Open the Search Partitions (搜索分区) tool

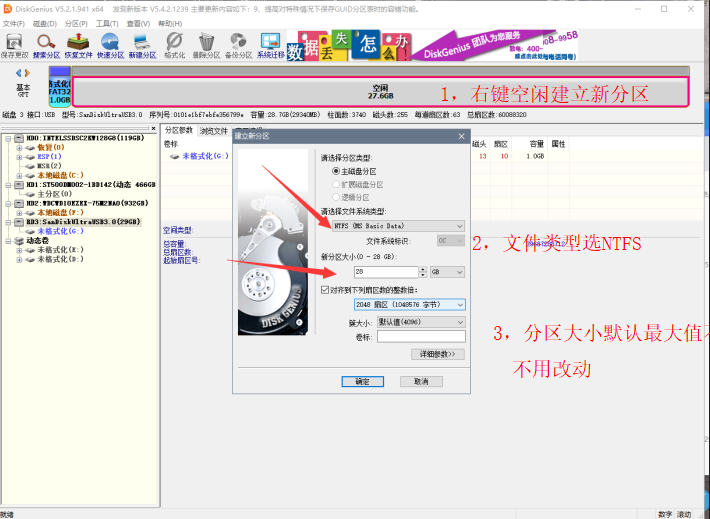[46, 46]
